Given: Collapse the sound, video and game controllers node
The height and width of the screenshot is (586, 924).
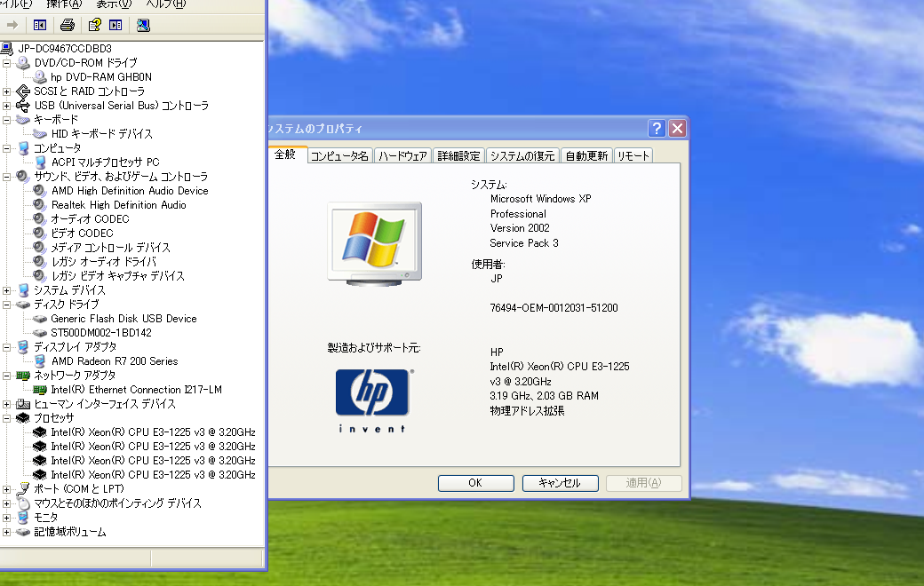Looking at the screenshot, I should pyautogui.click(x=6, y=177).
